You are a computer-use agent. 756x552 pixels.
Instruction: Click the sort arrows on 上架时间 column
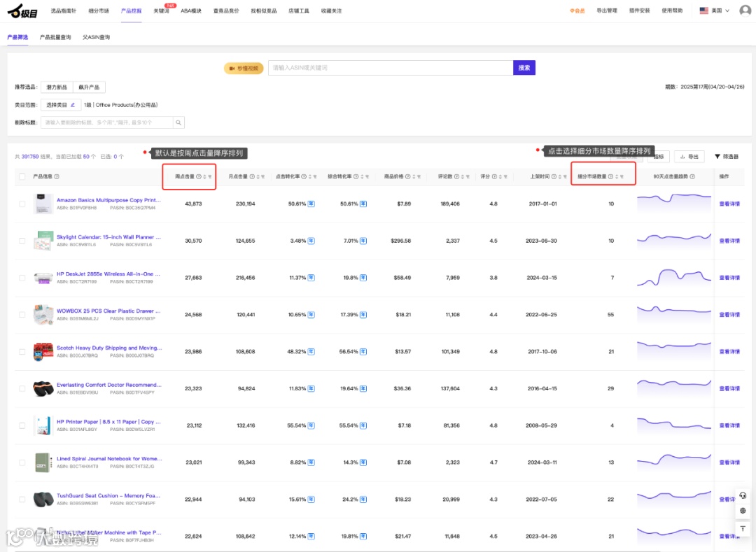click(560, 177)
